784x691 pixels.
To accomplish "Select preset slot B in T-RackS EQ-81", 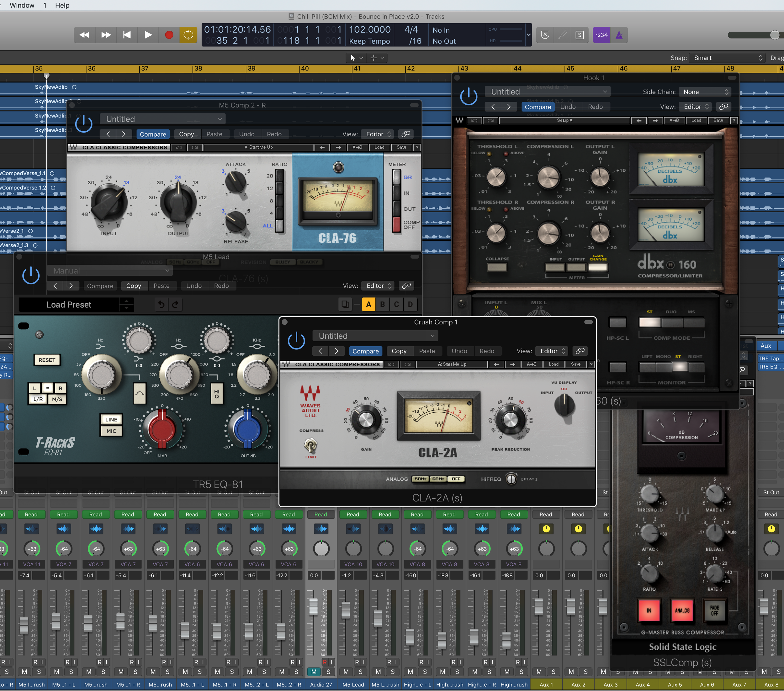I will (382, 305).
